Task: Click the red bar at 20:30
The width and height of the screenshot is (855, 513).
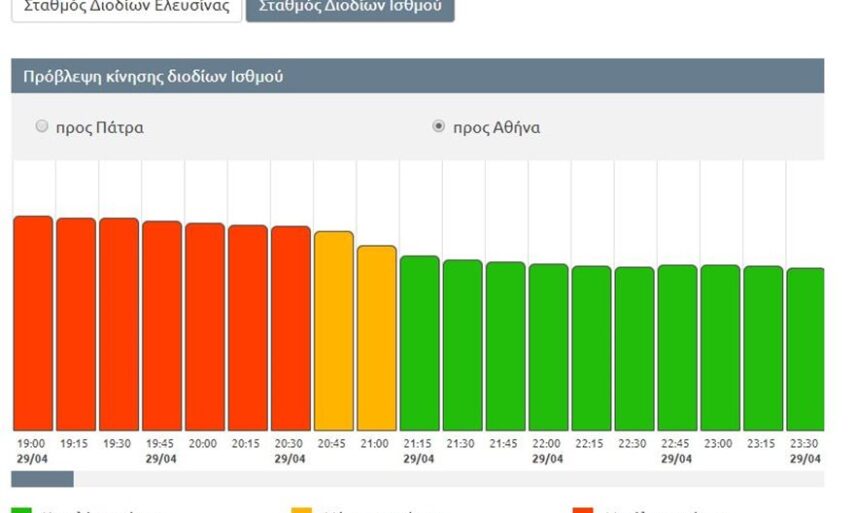Action: [291, 328]
